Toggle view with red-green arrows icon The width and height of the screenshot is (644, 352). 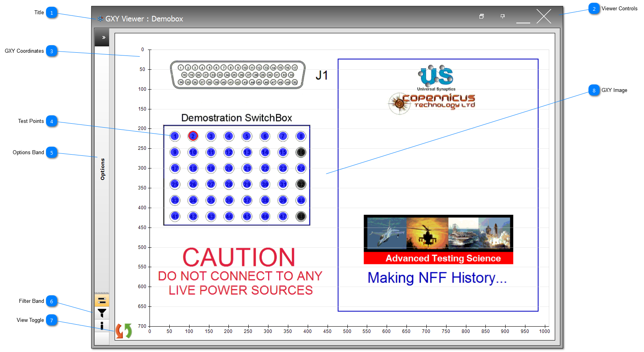[x=124, y=331]
